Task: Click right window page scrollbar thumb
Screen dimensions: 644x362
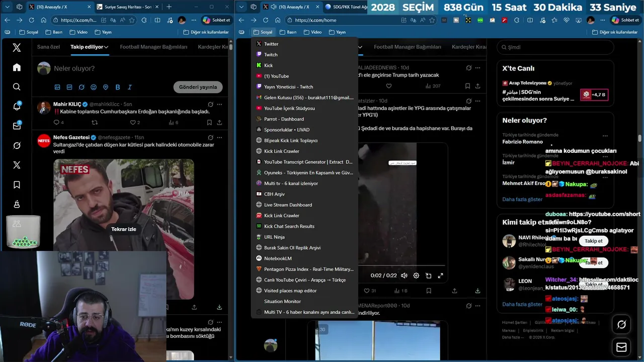Action: click(x=640, y=138)
